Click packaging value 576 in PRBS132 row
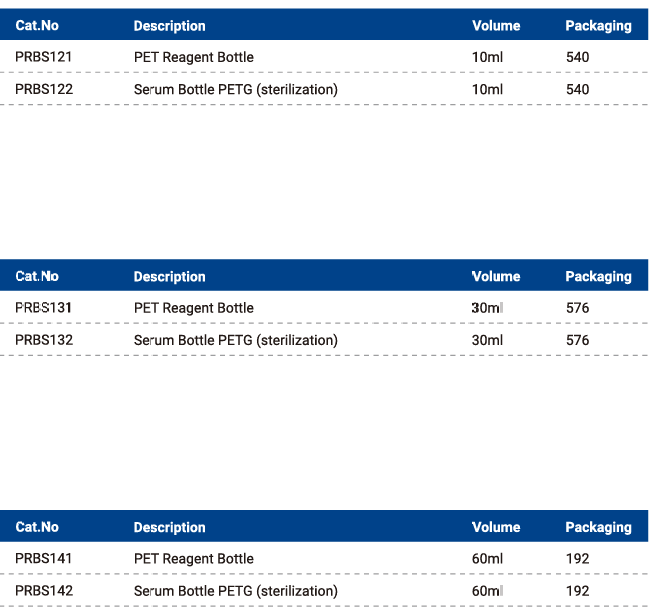This screenshot has height=609, width=672. pyautogui.click(x=577, y=340)
